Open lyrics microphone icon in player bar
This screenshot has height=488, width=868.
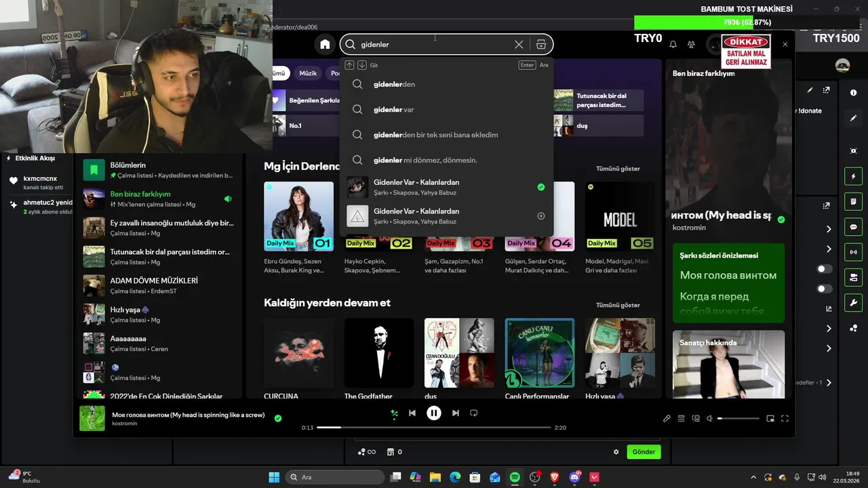pyautogui.click(x=667, y=419)
